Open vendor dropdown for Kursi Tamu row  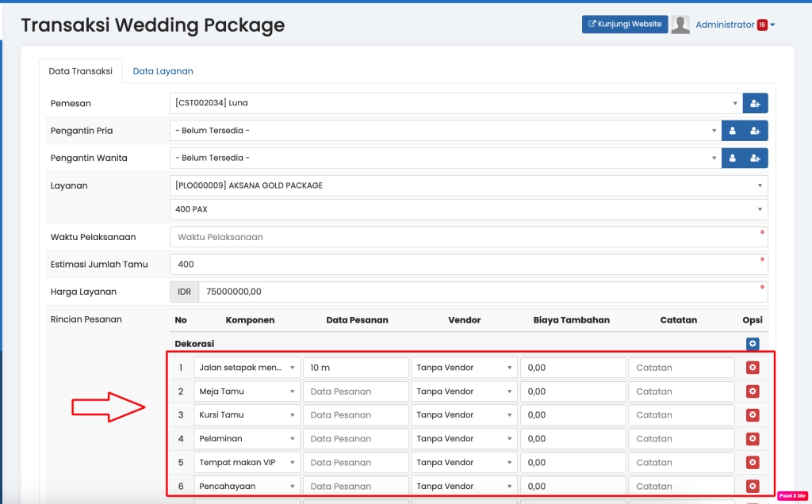tap(464, 415)
